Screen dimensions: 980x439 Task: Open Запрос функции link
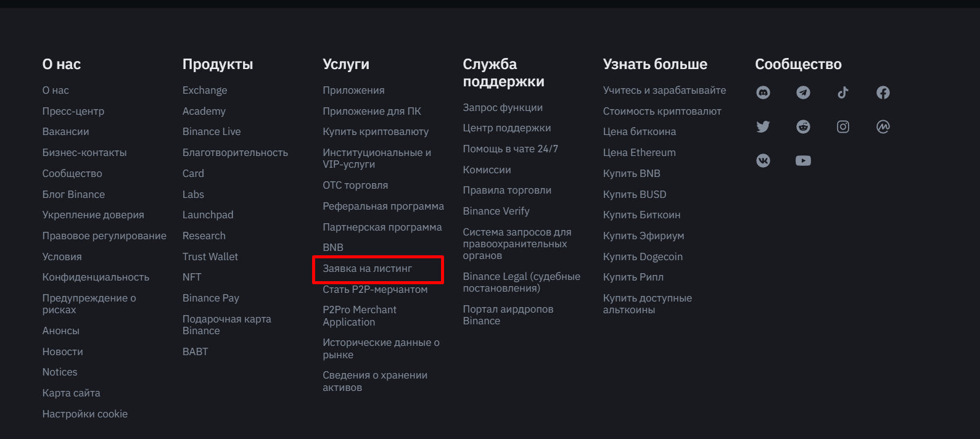503,107
